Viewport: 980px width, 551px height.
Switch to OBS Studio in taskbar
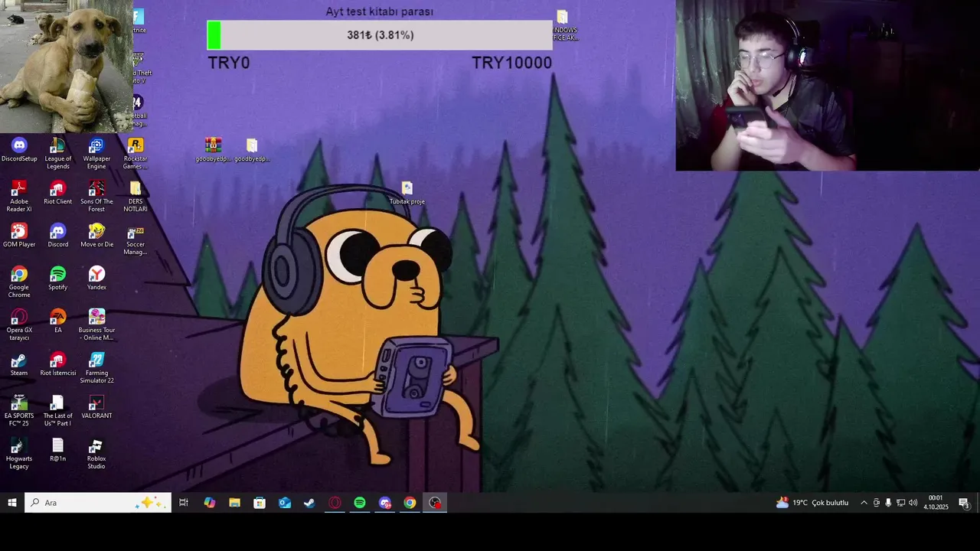tap(435, 503)
